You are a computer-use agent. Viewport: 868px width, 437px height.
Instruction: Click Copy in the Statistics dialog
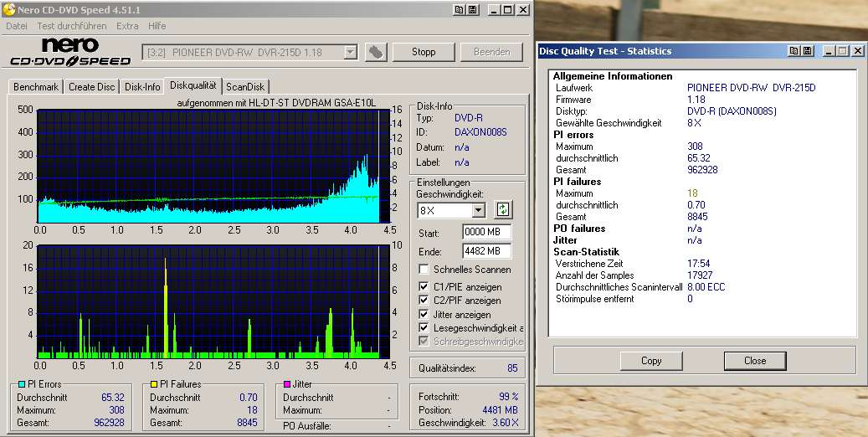651,361
